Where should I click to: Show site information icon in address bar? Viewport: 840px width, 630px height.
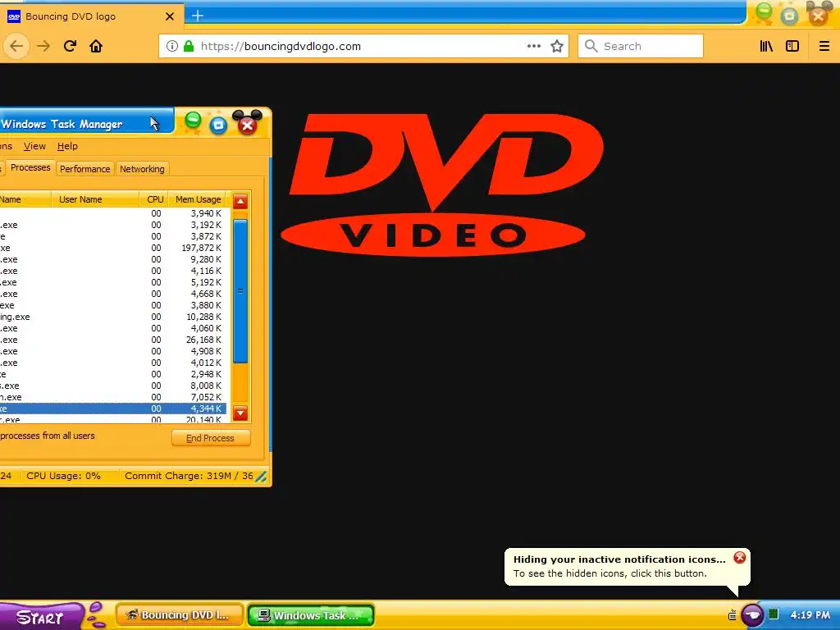coord(172,46)
